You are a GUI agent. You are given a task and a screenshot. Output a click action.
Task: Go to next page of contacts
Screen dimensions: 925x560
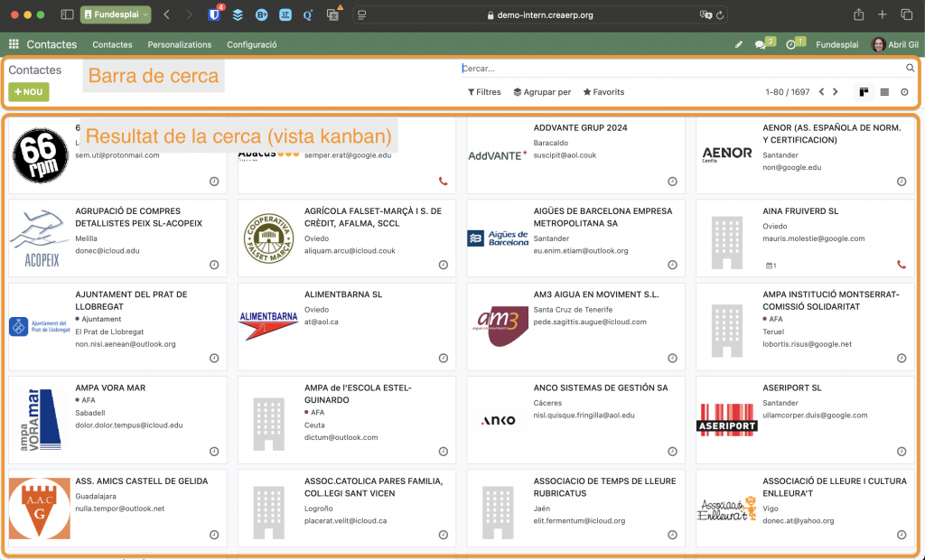836,92
